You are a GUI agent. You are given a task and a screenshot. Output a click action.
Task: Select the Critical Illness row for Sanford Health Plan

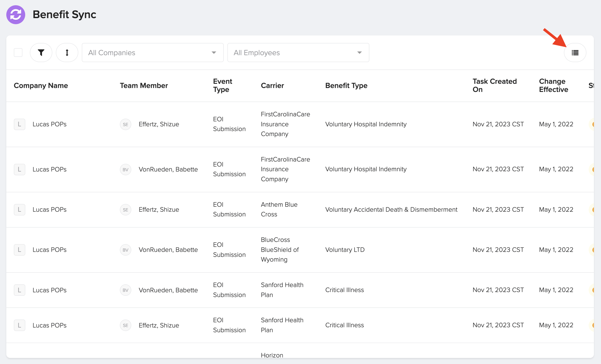pos(344,290)
